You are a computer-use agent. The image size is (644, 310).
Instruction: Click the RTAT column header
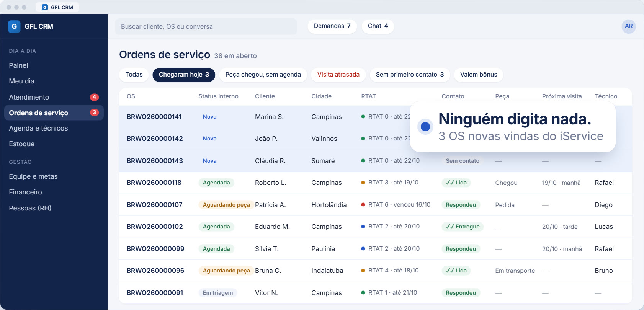coord(369,96)
